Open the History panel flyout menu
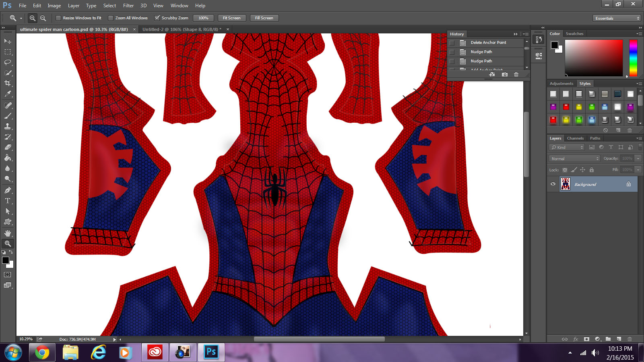This screenshot has width=644, height=362. pyautogui.click(x=526, y=34)
